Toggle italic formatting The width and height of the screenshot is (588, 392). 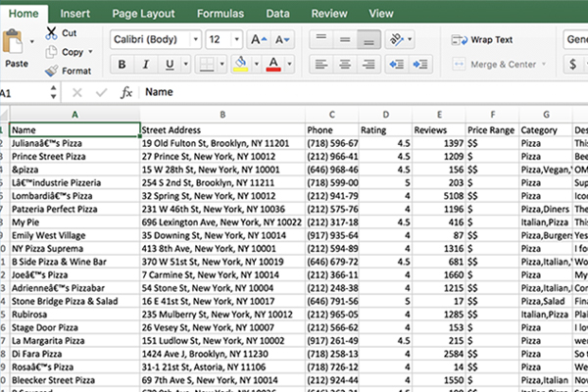pos(147,65)
